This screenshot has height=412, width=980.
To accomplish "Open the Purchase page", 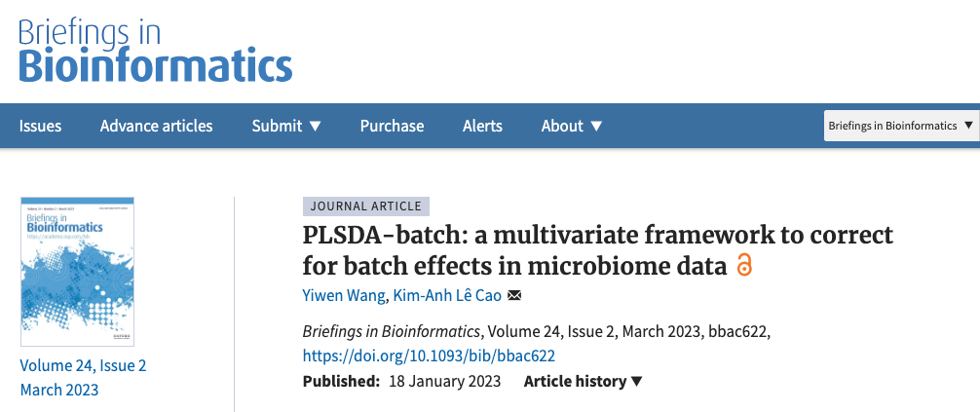I will tap(392, 126).
